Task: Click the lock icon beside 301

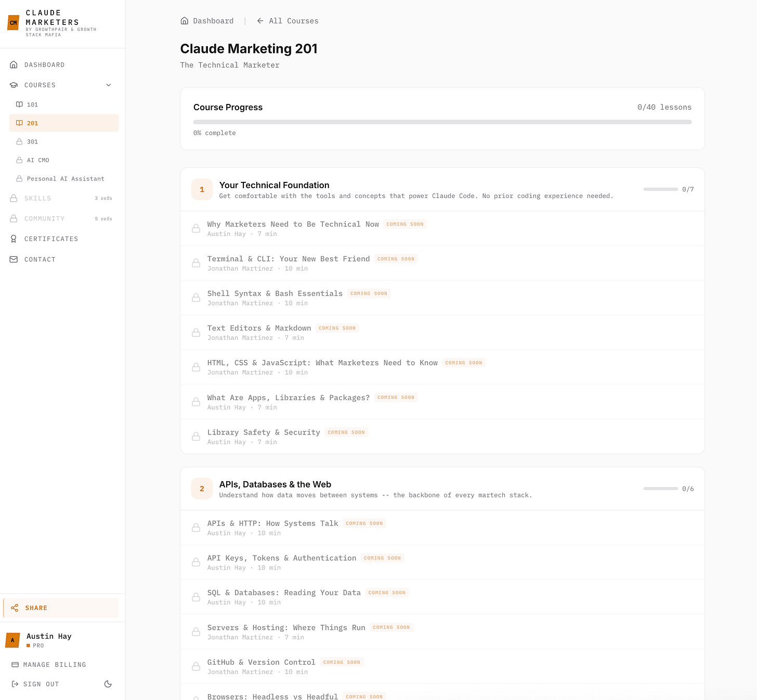Action: click(19, 141)
